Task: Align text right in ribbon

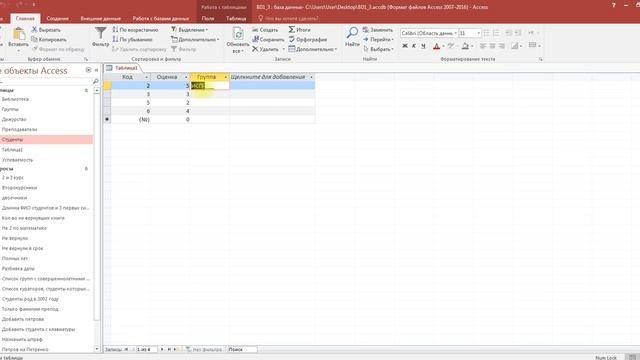Action: pos(502,46)
